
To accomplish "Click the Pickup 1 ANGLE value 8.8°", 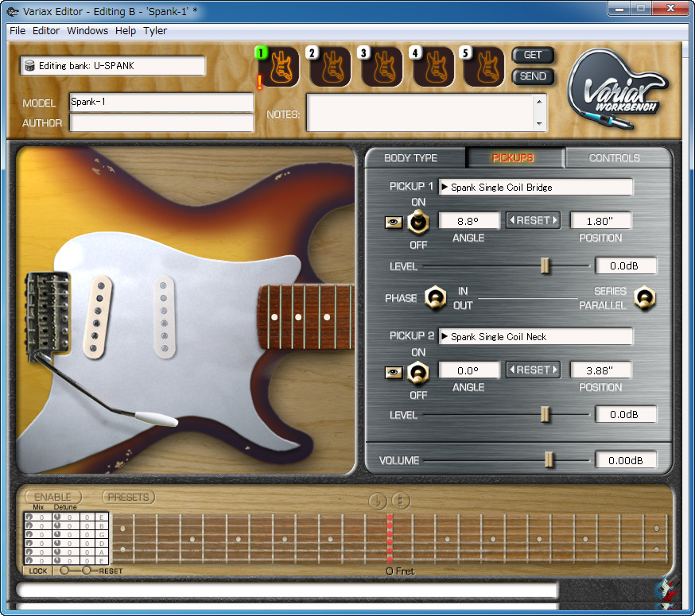I will pyautogui.click(x=468, y=221).
